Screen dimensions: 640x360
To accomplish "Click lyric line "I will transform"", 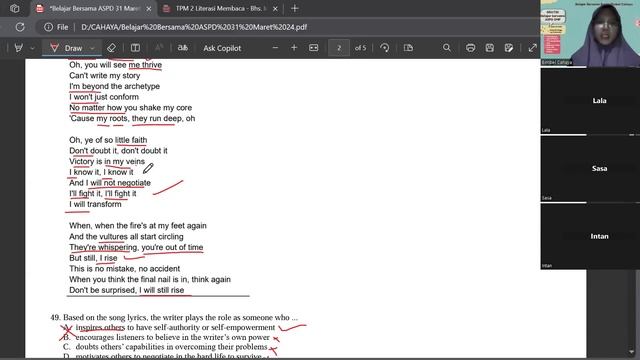I will pos(95,204).
